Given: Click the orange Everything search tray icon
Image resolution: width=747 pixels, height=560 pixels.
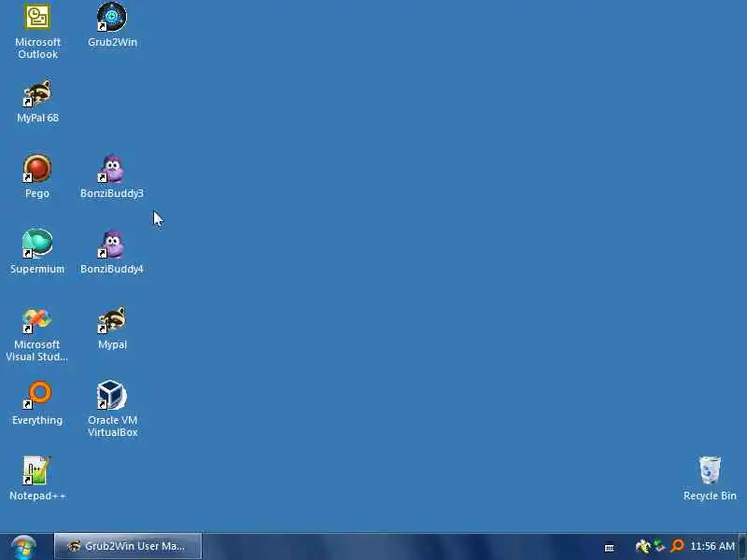Looking at the screenshot, I should tap(677, 546).
